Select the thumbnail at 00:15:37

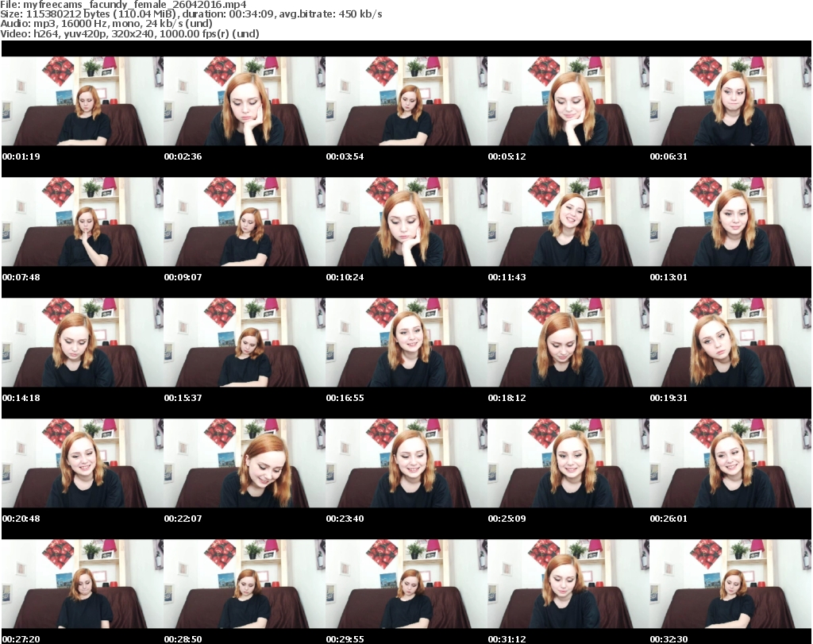tap(245, 343)
